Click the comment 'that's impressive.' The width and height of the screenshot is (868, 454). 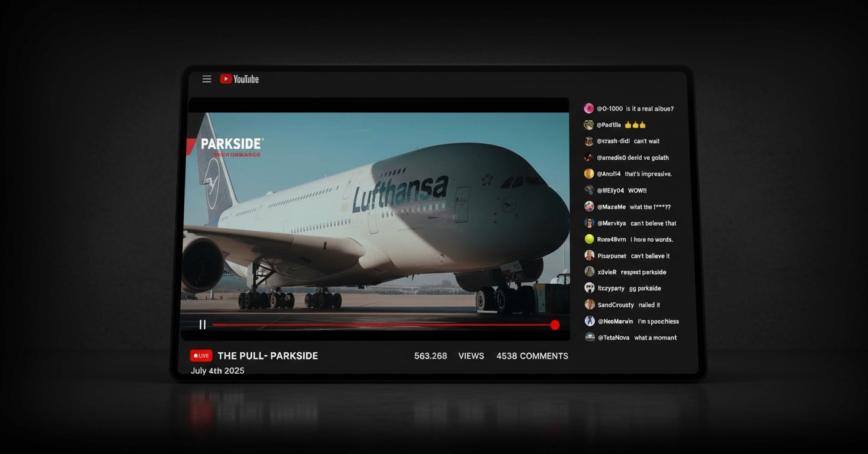[x=649, y=174]
